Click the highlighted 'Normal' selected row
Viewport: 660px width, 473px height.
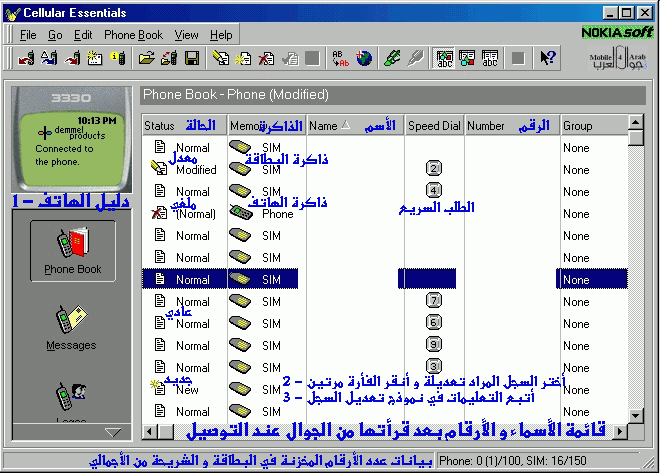tap(385, 280)
